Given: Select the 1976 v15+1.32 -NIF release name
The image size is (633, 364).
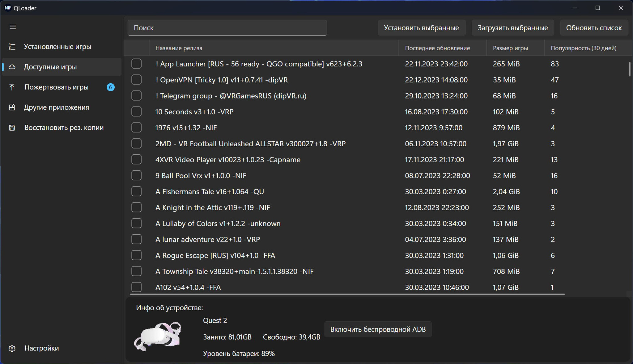Looking at the screenshot, I should pos(186,128).
